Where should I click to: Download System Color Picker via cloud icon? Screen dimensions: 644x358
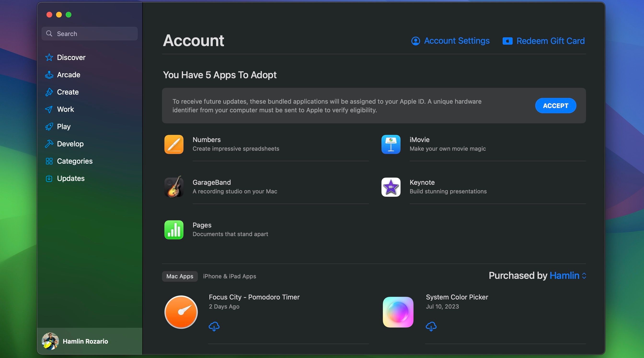(431, 327)
